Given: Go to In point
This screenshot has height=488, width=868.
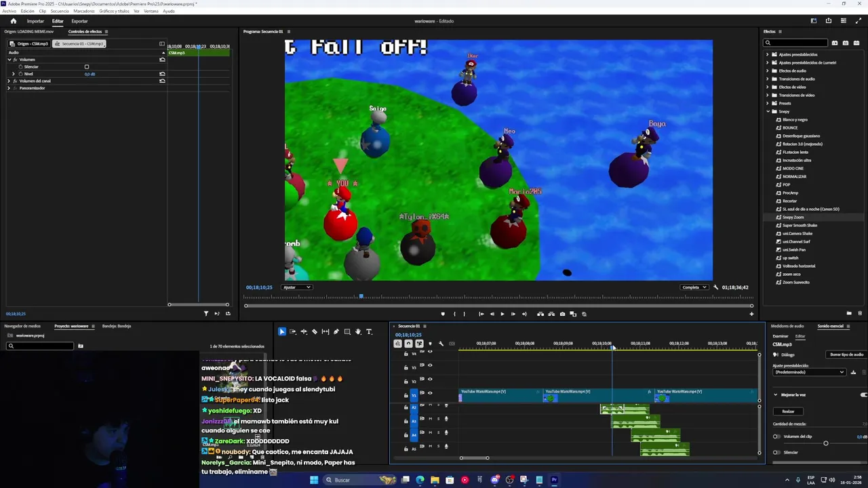Looking at the screenshot, I should pos(481,314).
